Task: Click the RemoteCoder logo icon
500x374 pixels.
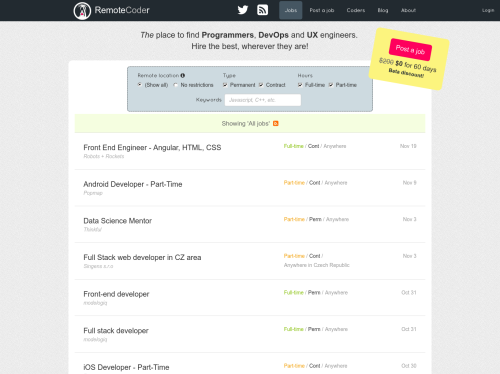Action: coord(82,11)
